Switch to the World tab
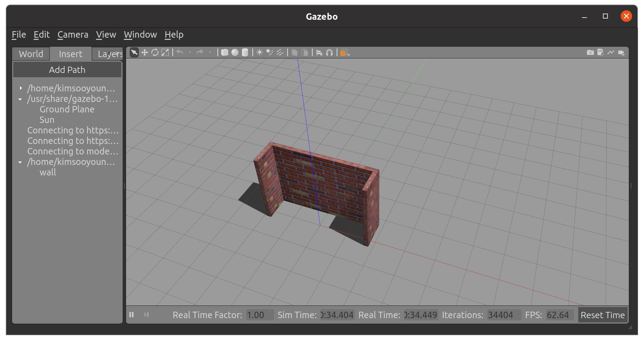This screenshot has width=644, height=341. click(31, 54)
